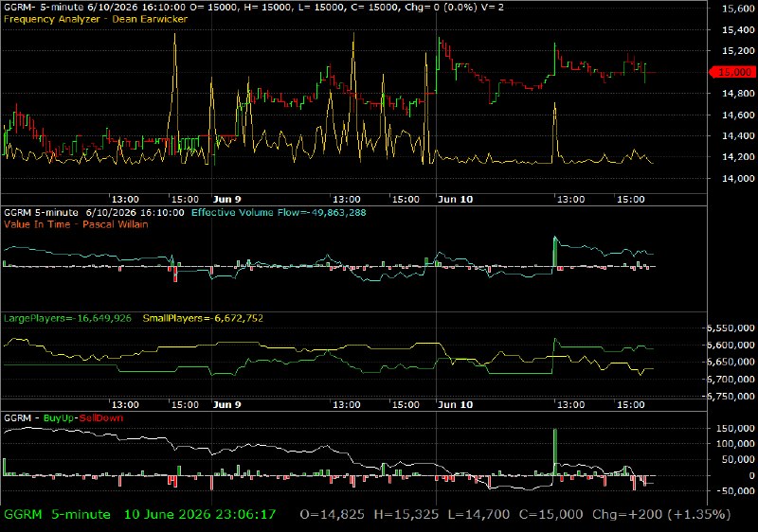Click the tall green BuyUp spike bar on Jun 10
758x532 pixels.
(x=555, y=452)
